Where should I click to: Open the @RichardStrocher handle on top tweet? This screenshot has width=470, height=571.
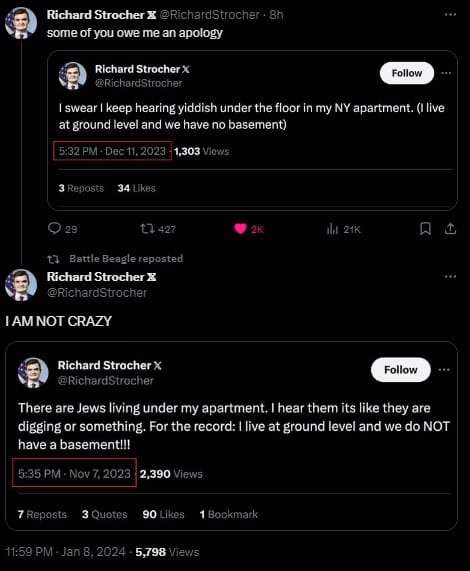209,15
